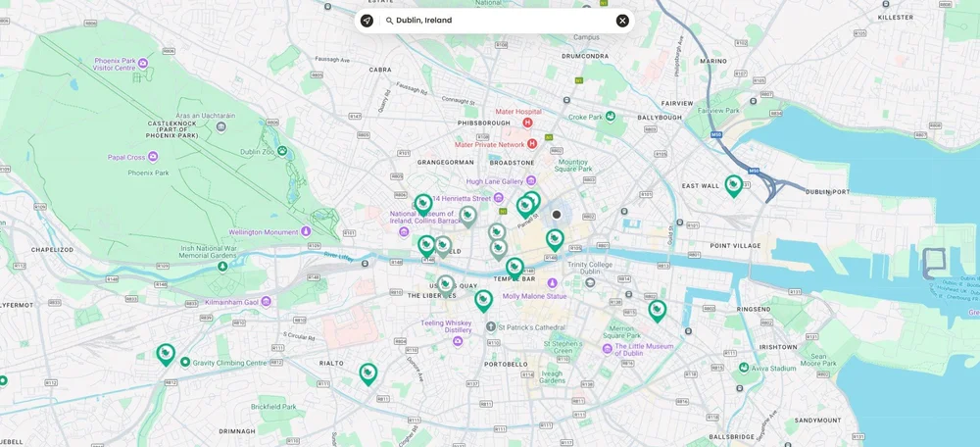The image size is (980, 447).
Task: Open the Hugh Lane Gallery marker icon
Action: (530, 181)
